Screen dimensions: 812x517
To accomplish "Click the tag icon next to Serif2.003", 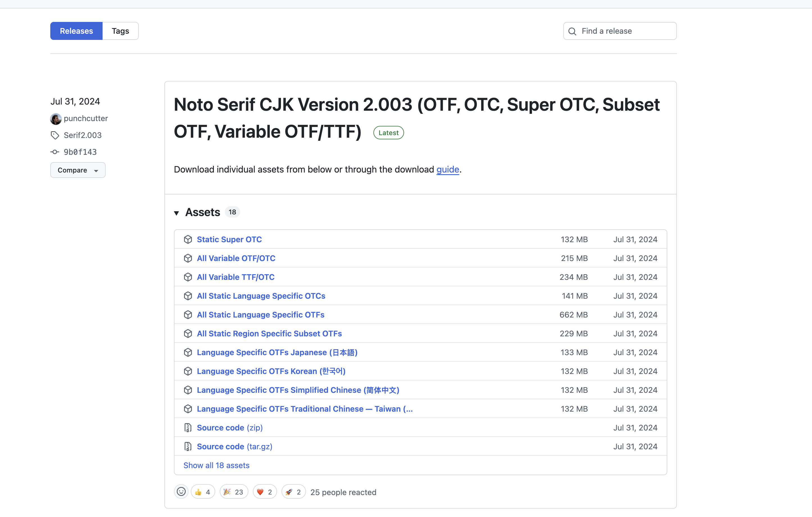I will click(x=55, y=135).
